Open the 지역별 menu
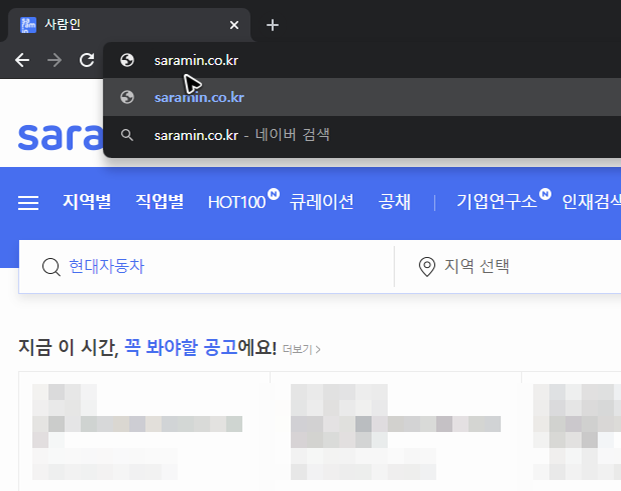621x491 pixels. 87,202
